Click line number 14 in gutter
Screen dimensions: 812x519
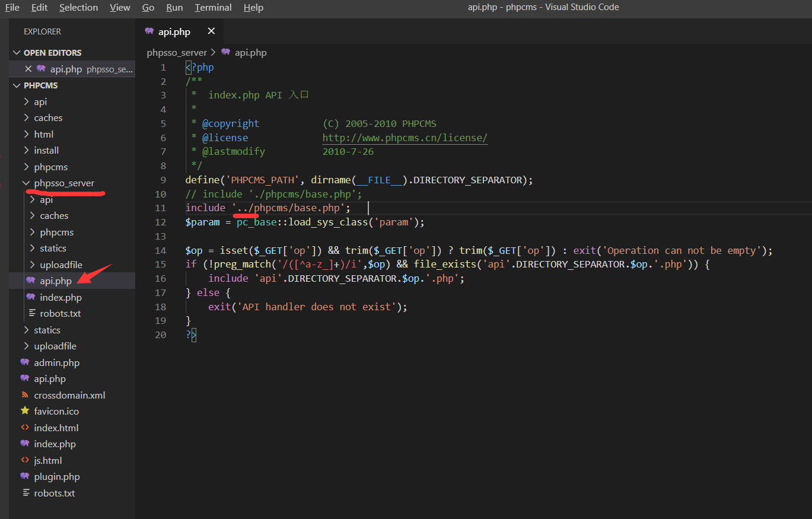[x=161, y=250]
